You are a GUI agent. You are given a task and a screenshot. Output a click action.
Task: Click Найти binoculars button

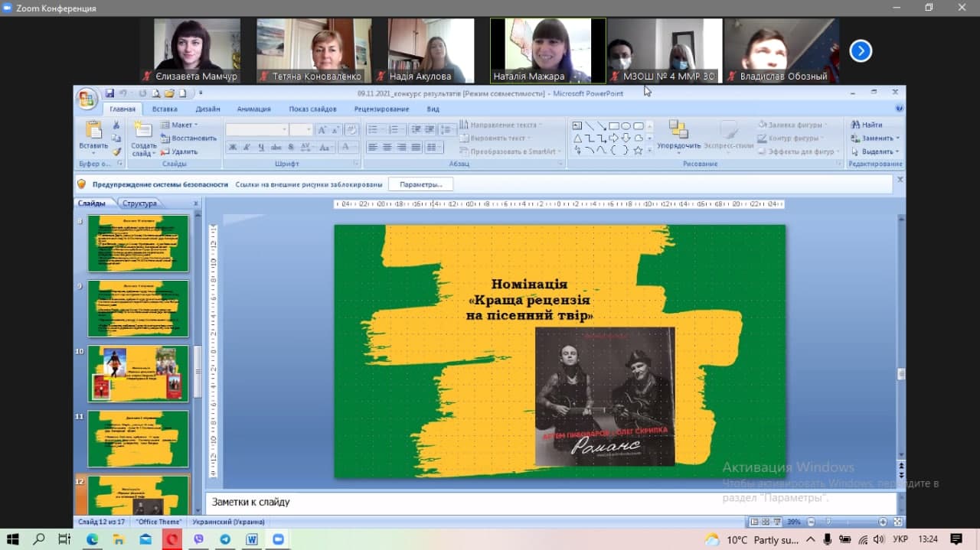point(866,125)
